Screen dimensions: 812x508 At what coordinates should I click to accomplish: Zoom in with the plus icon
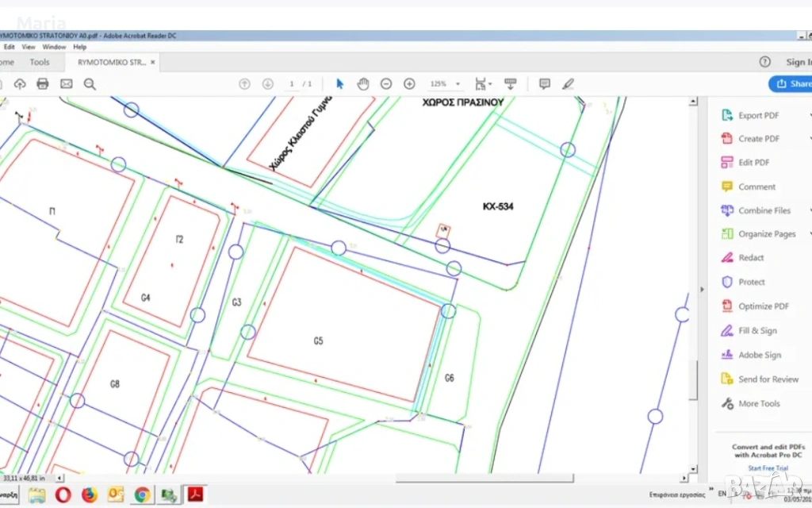409,83
